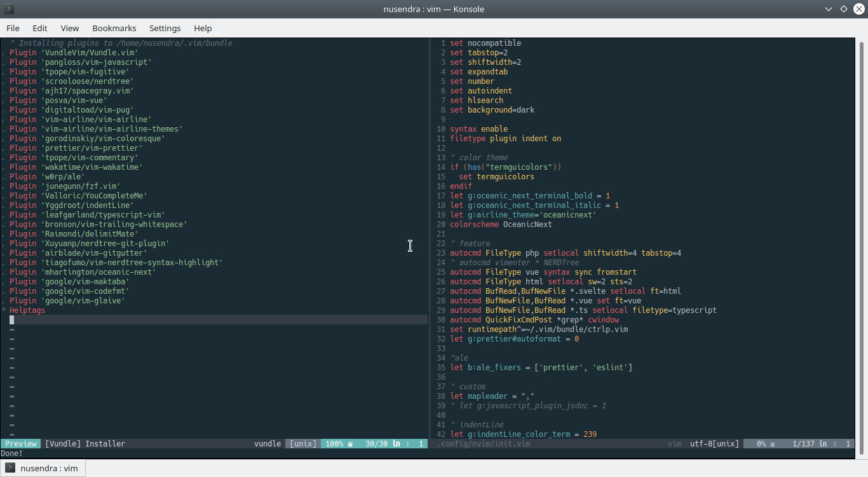Viewport: 868px width, 477px height.
Task: Click the Preview mode indicator in status line
Action: click(21, 444)
